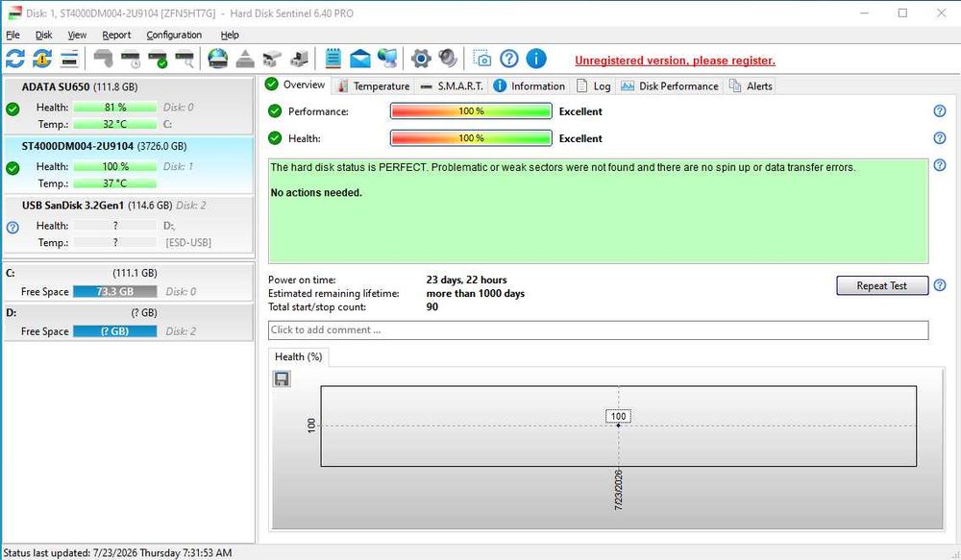This screenshot has width=961, height=560.
Task: Open the Disk menu
Action: tap(43, 35)
